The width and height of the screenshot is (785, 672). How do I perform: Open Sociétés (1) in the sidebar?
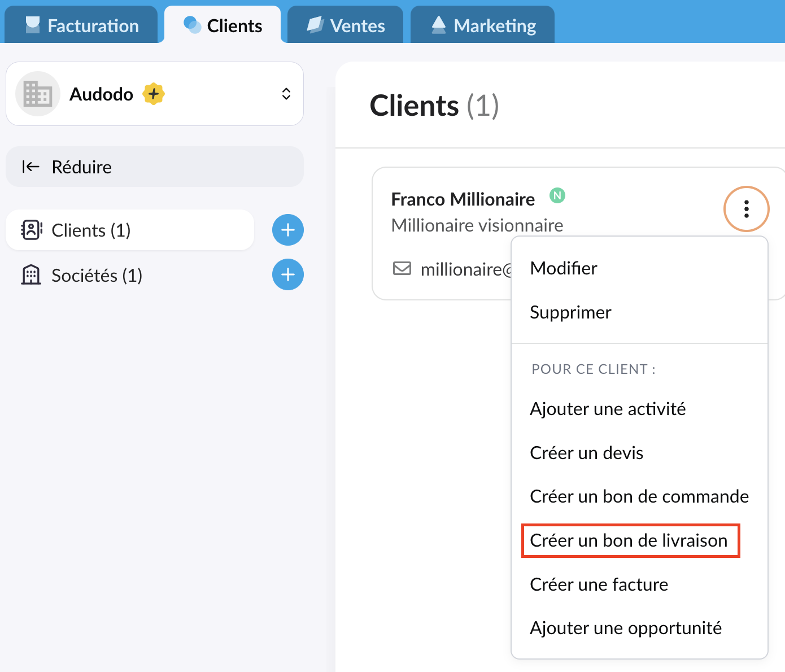click(x=97, y=276)
